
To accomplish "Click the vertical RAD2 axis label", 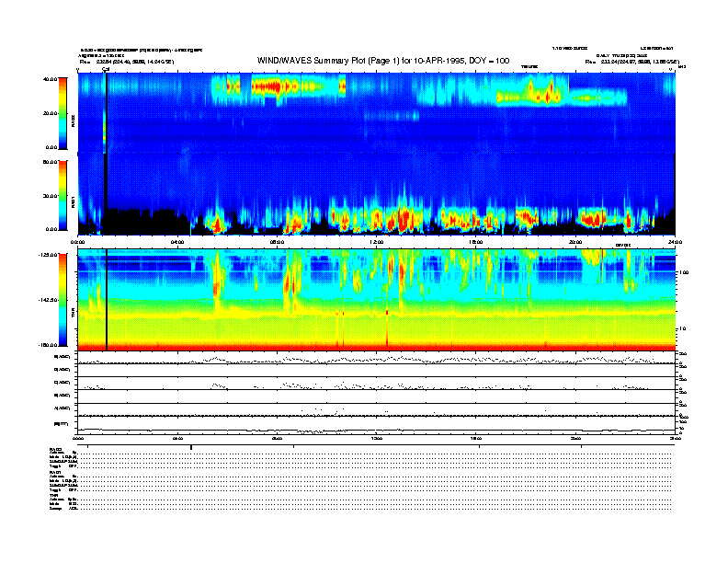I will pos(74,121).
